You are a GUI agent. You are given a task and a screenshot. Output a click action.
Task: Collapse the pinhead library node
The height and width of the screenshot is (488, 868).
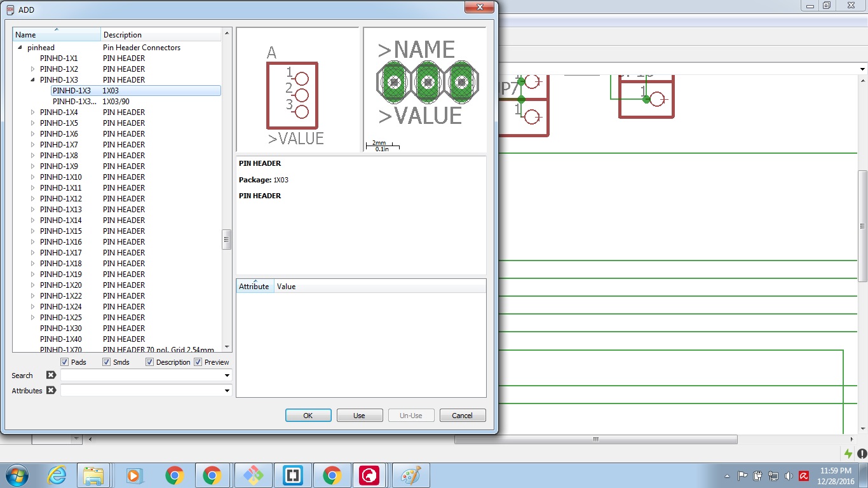20,48
